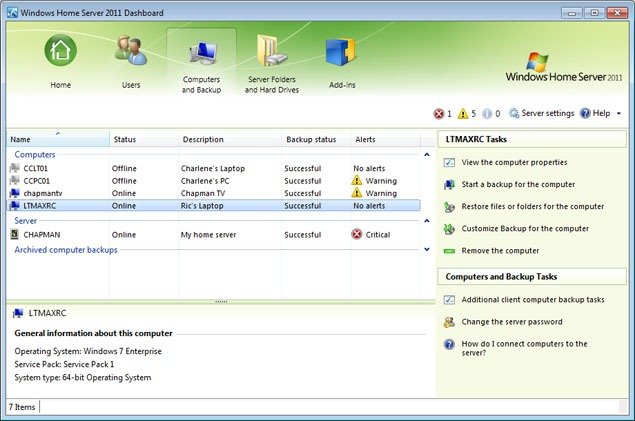Click Change the server password link

point(512,322)
